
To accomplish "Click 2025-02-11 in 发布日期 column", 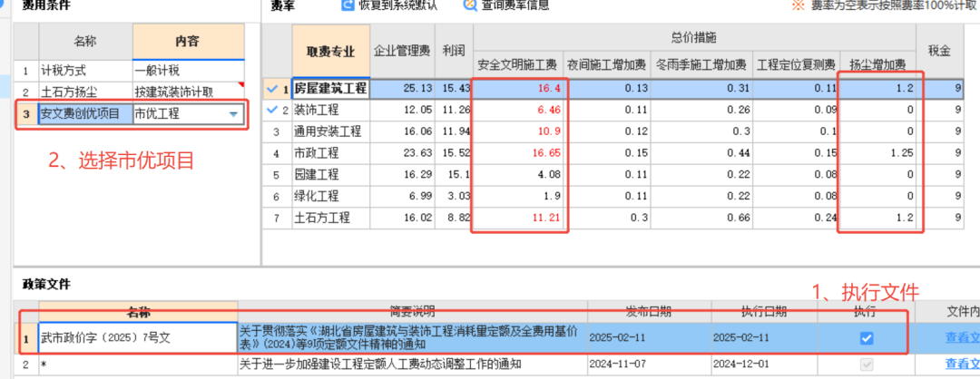I will tap(649, 338).
